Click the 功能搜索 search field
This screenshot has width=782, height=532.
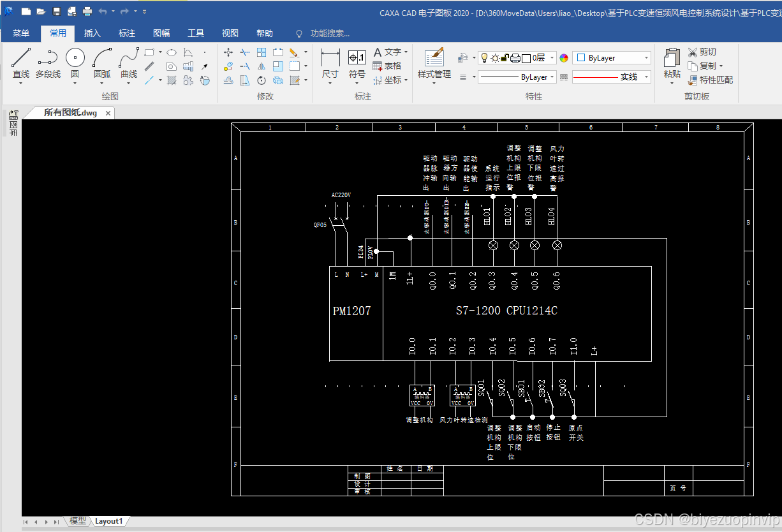330,33
